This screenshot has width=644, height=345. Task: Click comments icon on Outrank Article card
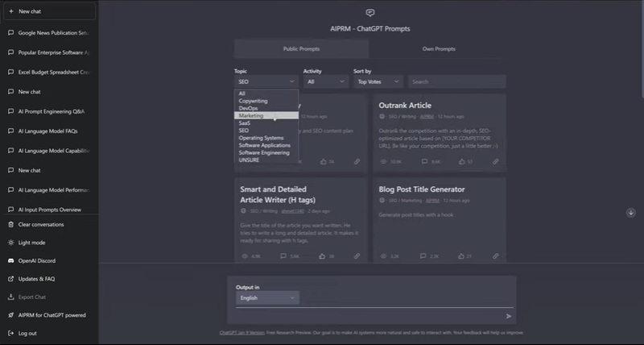[x=424, y=161]
